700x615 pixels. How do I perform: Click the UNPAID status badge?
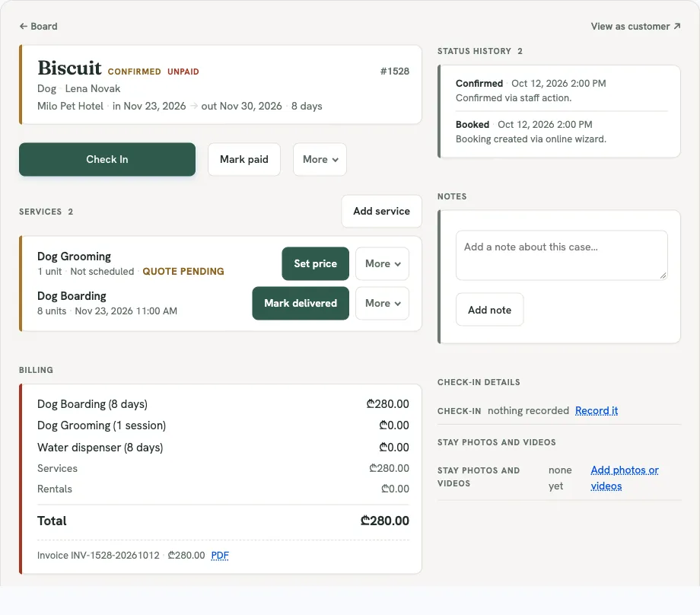point(183,72)
